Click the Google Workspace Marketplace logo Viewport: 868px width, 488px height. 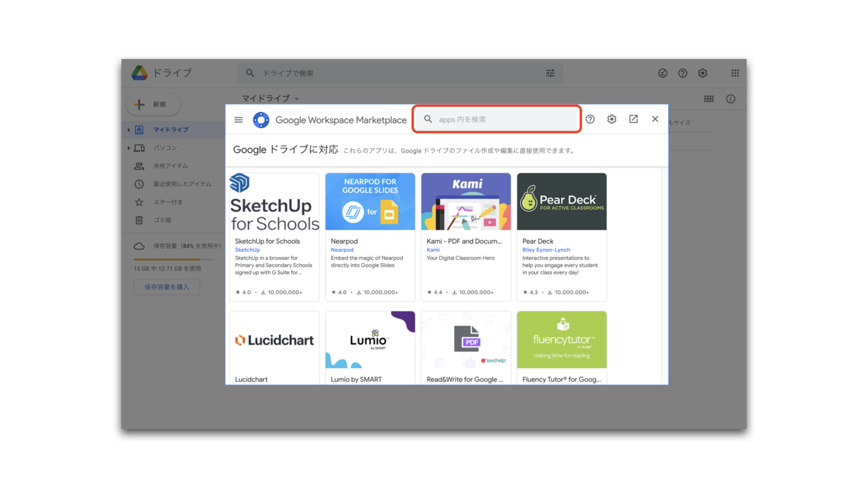point(261,120)
